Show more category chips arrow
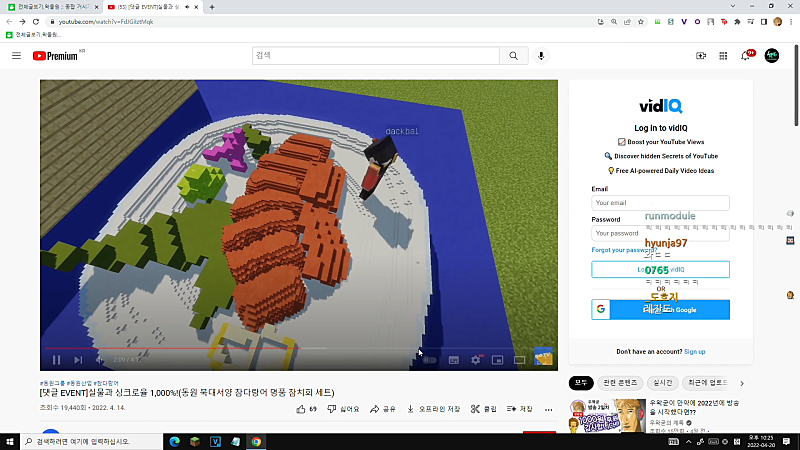Image resolution: width=800 pixels, height=450 pixels. pyautogui.click(x=742, y=383)
